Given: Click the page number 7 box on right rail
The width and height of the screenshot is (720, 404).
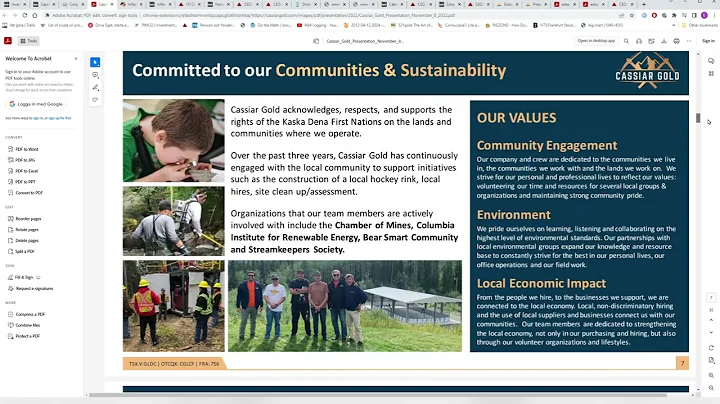Looking at the screenshot, I should pos(711,297).
